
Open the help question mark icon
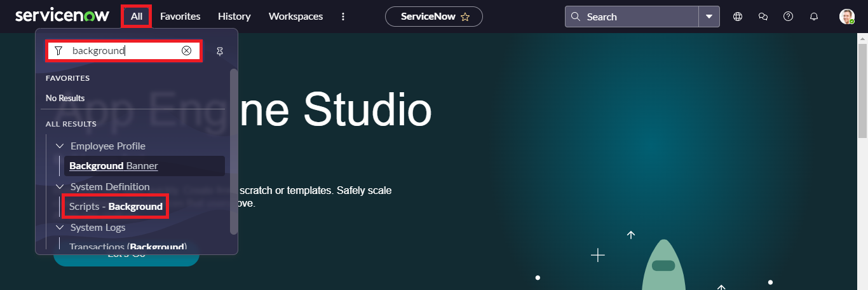(x=788, y=17)
